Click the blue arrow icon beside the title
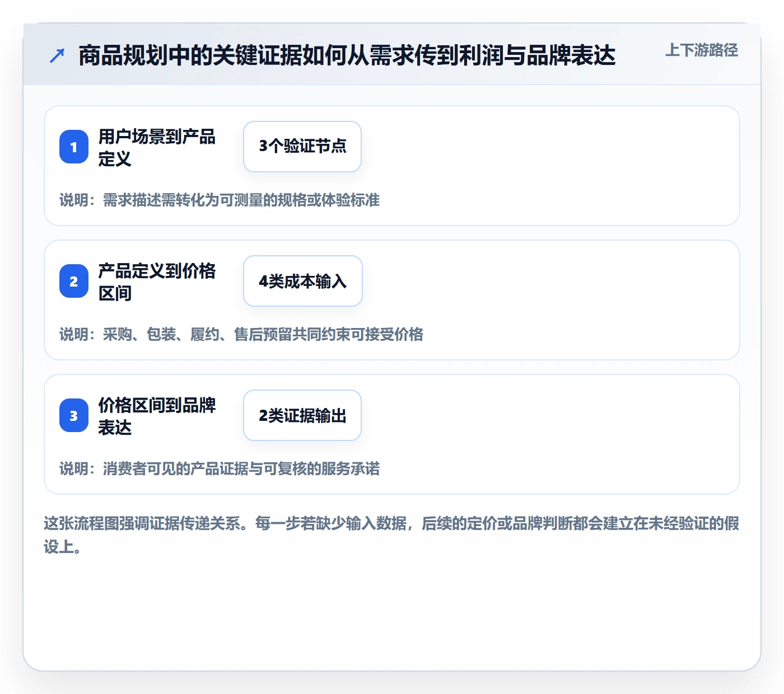784x694 pixels. click(x=57, y=55)
